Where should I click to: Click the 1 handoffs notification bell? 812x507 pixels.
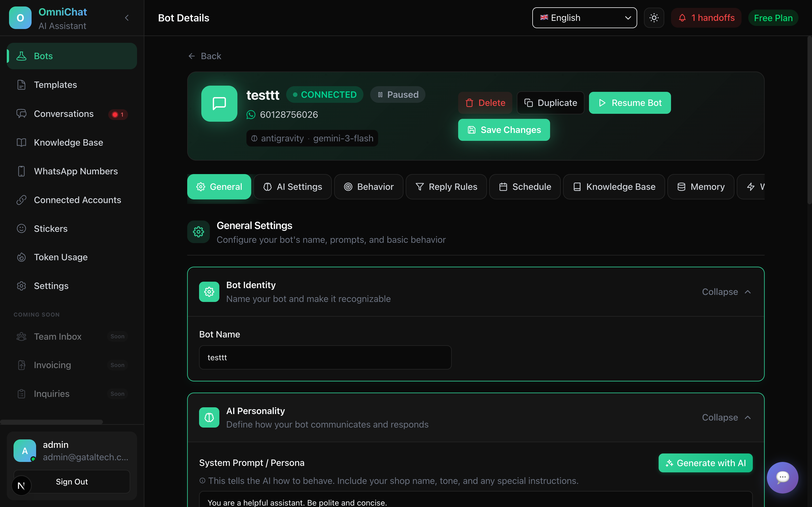point(706,17)
